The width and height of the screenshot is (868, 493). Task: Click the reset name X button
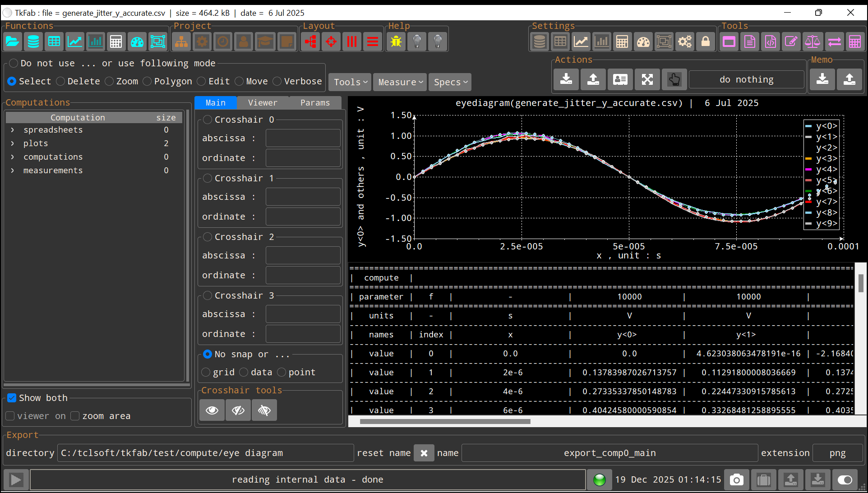[x=424, y=453]
